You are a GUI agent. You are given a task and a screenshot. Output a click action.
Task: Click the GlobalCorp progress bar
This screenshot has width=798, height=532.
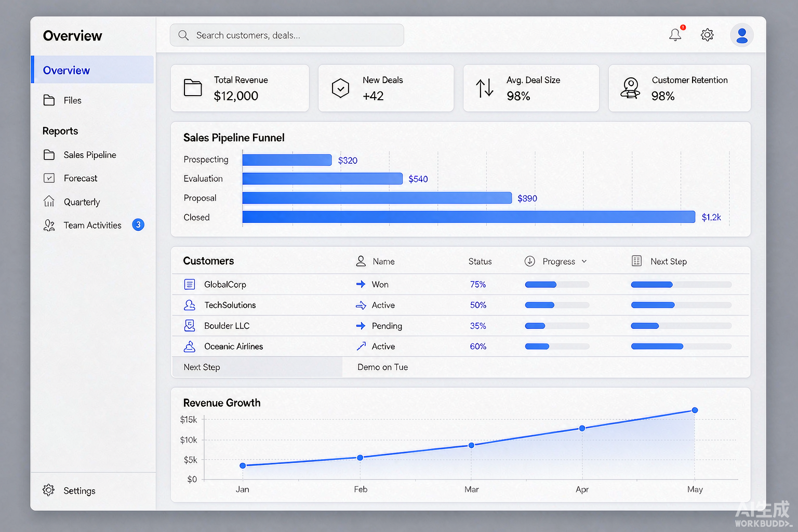click(557, 285)
